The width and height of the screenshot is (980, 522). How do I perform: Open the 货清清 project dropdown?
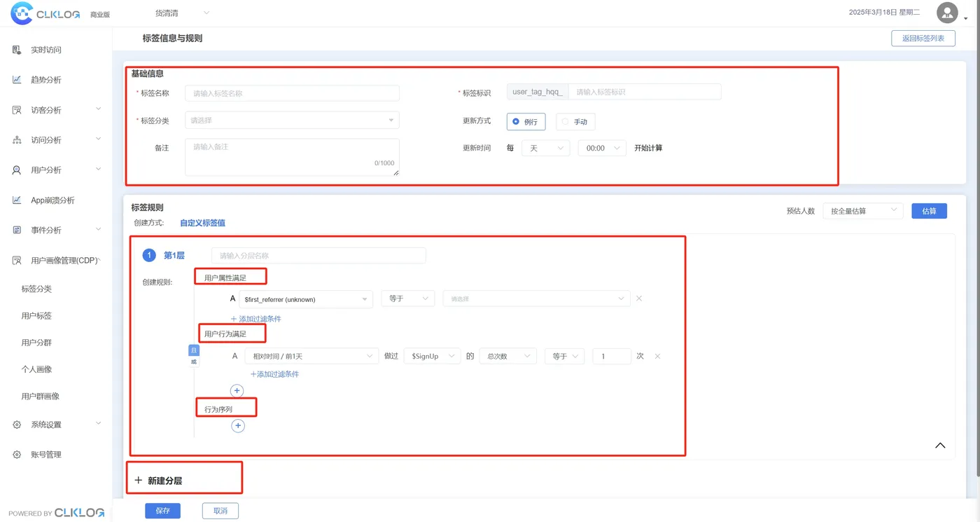click(182, 13)
